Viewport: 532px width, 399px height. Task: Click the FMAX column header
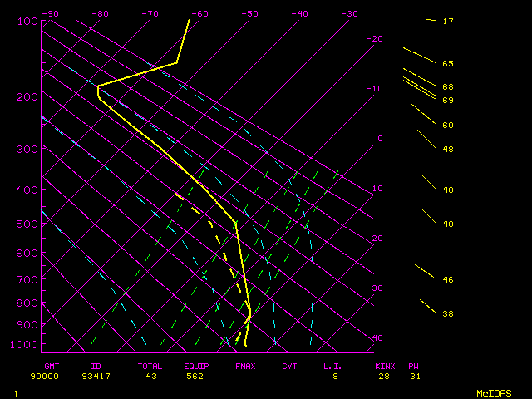click(x=244, y=366)
